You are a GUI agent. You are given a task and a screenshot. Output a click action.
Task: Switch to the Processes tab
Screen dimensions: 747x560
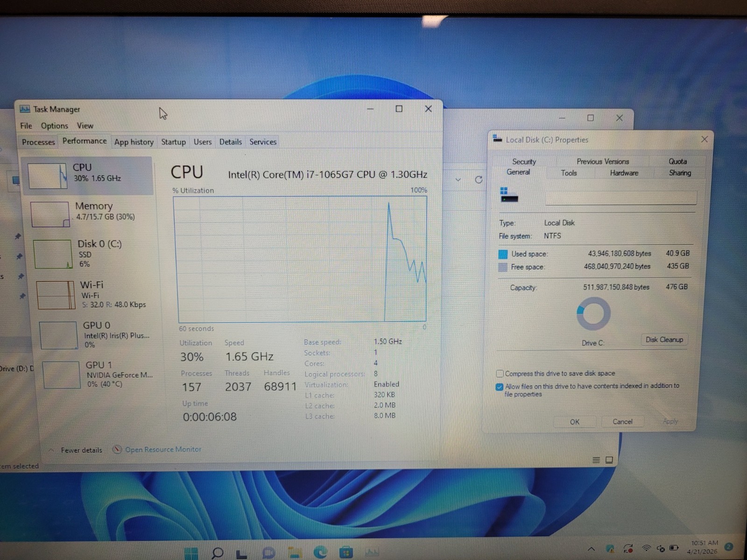pos(38,142)
